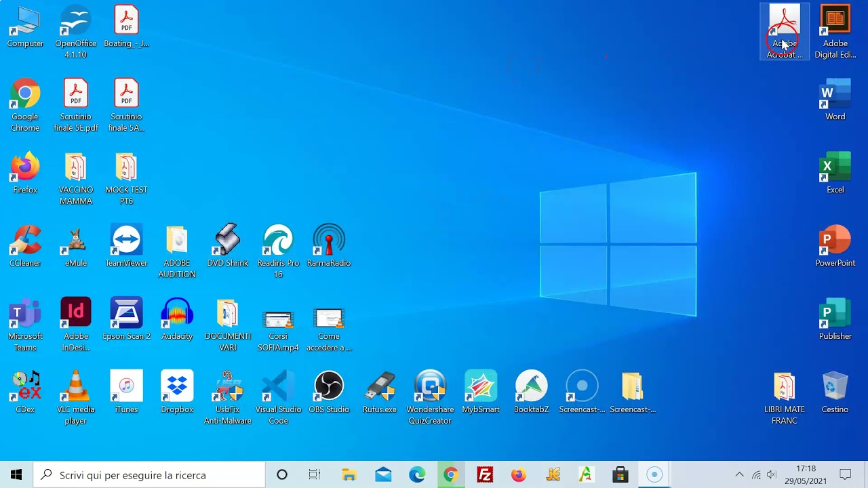Image resolution: width=868 pixels, height=488 pixels.
Task: Show hidden system tray icons
Action: (739, 475)
